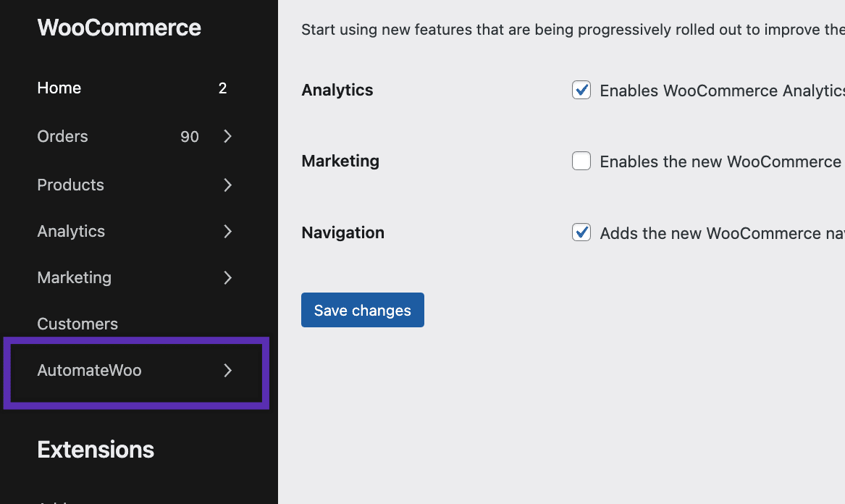The width and height of the screenshot is (845, 504).
Task: Click the WooCommerce title in the sidebar
Action: (x=119, y=28)
